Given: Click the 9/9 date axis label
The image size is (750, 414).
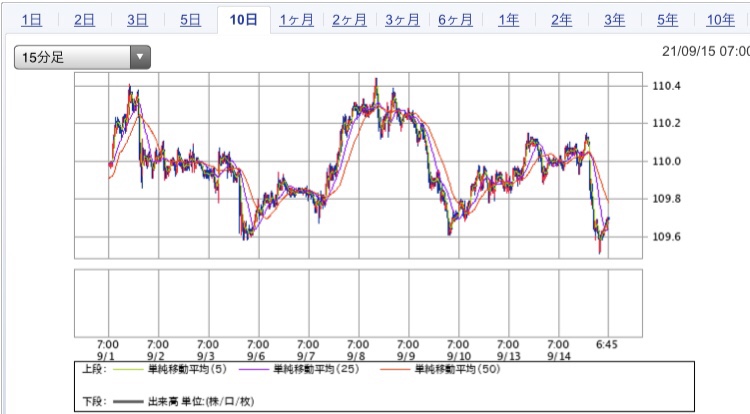Looking at the screenshot, I should 406,356.
